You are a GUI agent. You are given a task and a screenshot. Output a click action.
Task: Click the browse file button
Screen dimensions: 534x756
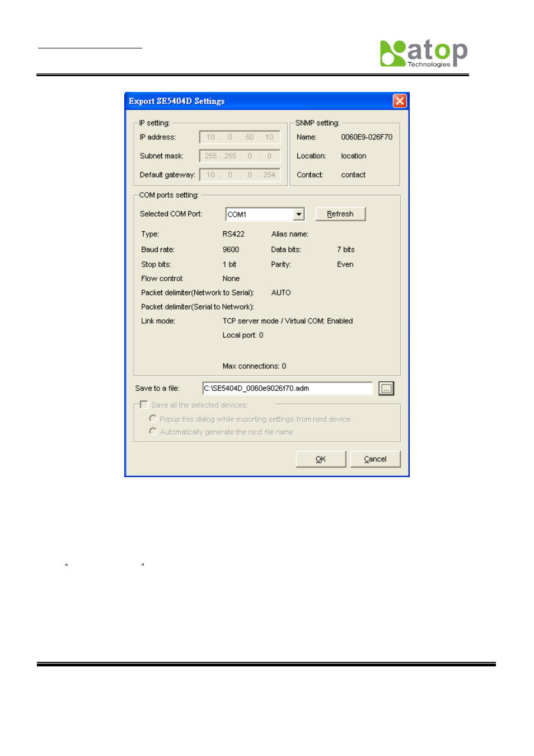[386, 388]
